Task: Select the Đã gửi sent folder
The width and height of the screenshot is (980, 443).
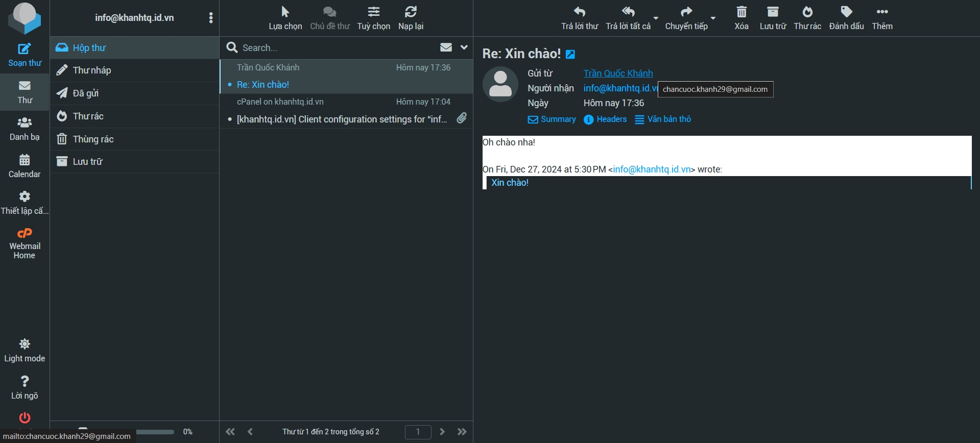Action: 86,93
